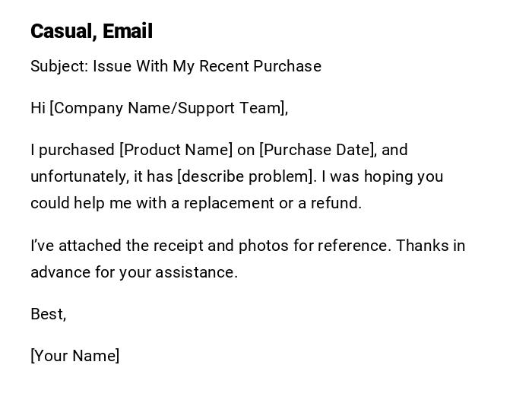Click the word "reference" in the second paragraph
532x403 pixels.
353,246
